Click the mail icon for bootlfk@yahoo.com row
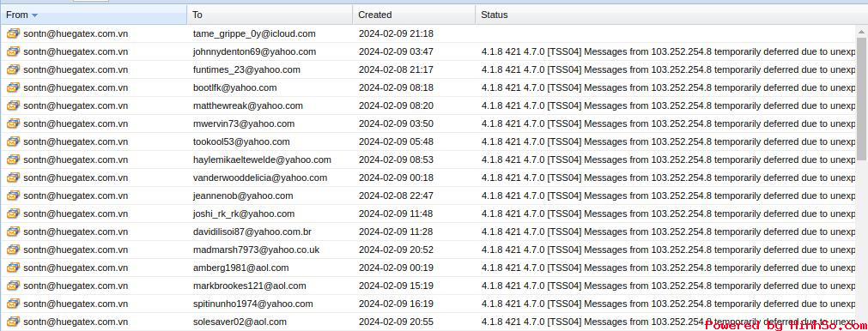 (x=13, y=87)
